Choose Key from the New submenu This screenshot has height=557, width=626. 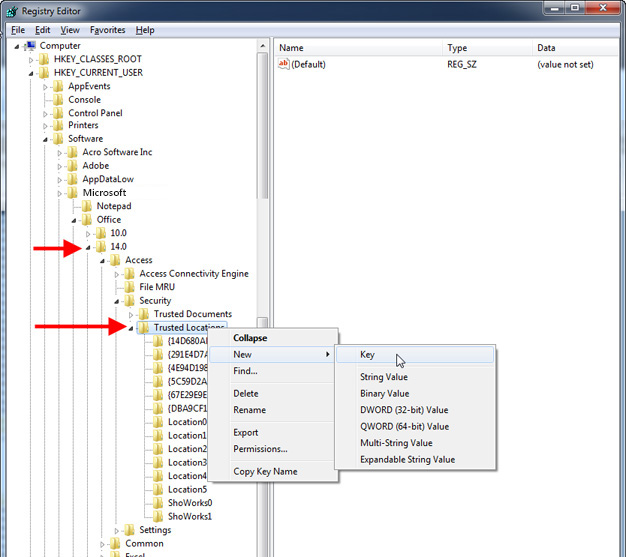368,355
